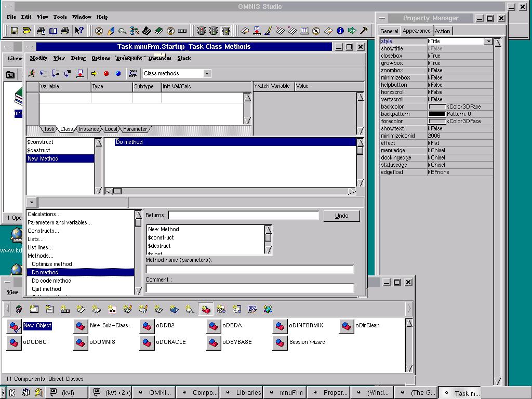Viewport: 532px width, 399px height.
Task: Click the running man icon
Action: [32, 73]
